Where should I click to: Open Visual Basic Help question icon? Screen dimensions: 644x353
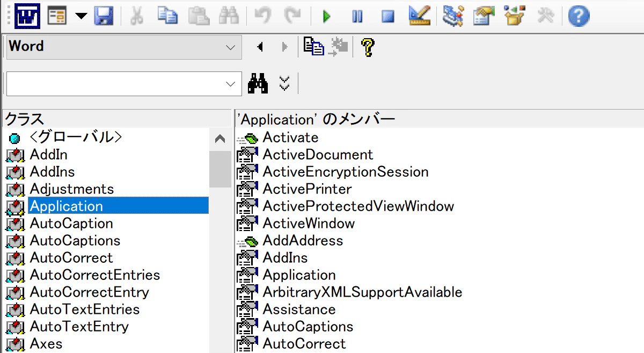[579, 16]
